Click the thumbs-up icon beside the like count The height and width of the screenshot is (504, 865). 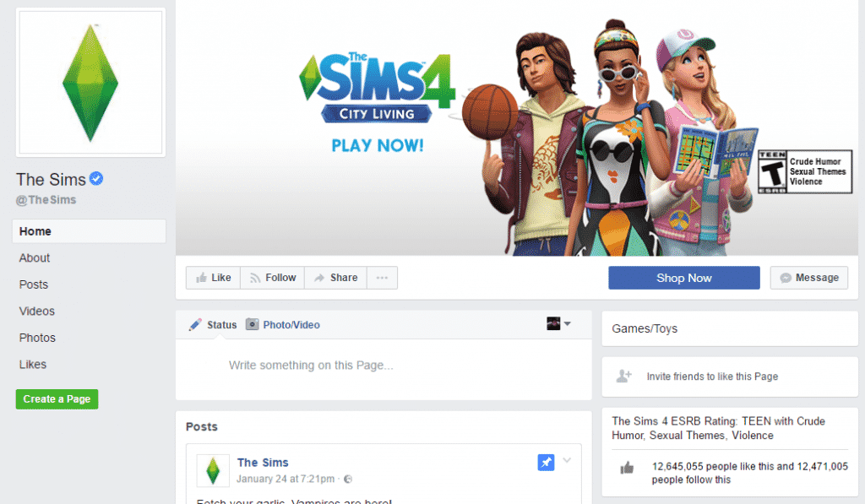coord(627,469)
